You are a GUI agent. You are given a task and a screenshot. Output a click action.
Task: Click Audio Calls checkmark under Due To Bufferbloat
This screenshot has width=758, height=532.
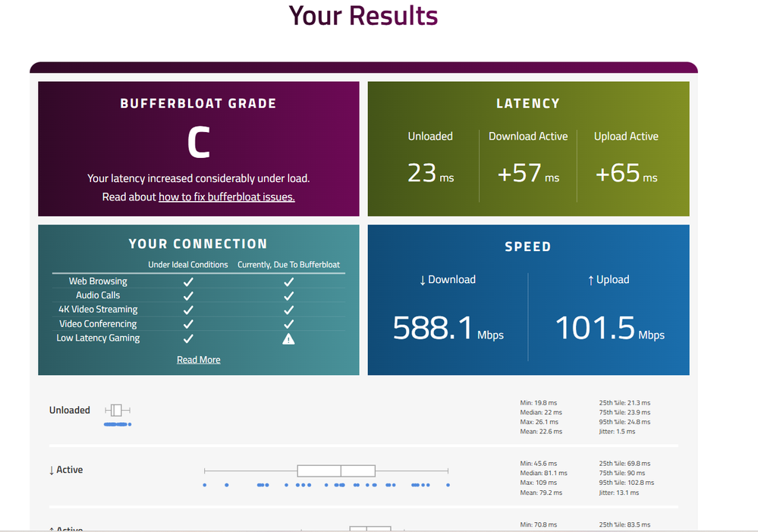pos(288,296)
